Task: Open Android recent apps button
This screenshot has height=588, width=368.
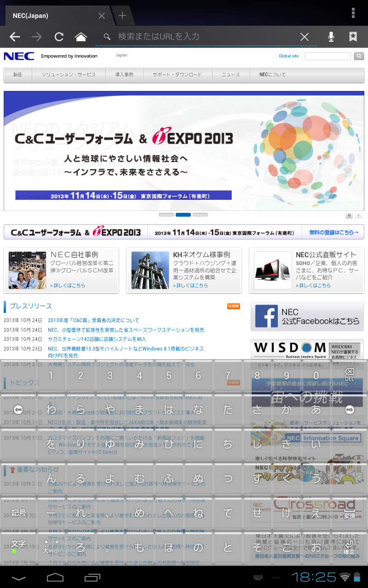Action: [x=92, y=577]
